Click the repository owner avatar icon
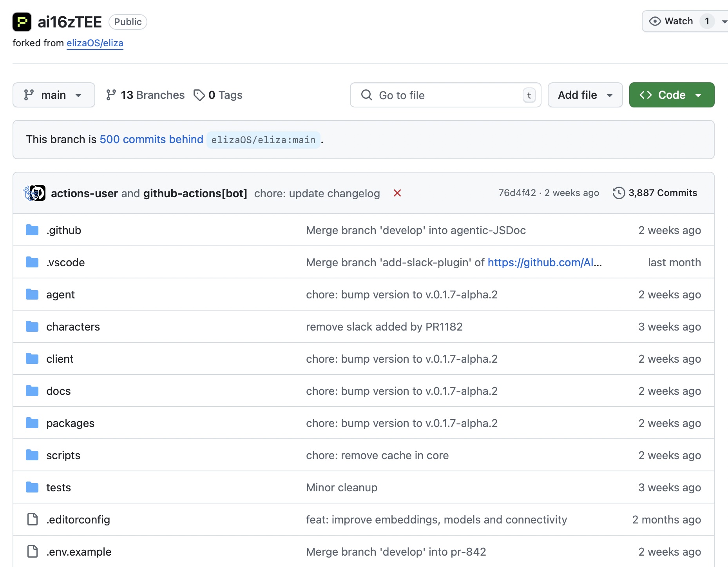728x567 pixels. pyautogui.click(x=22, y=22)
